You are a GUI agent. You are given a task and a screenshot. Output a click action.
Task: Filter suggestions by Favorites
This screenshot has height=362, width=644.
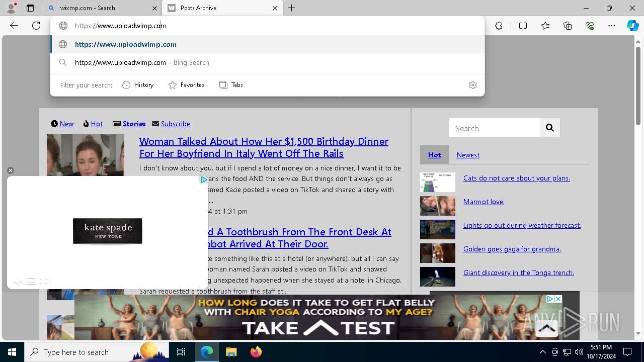[x=186, y=85]
